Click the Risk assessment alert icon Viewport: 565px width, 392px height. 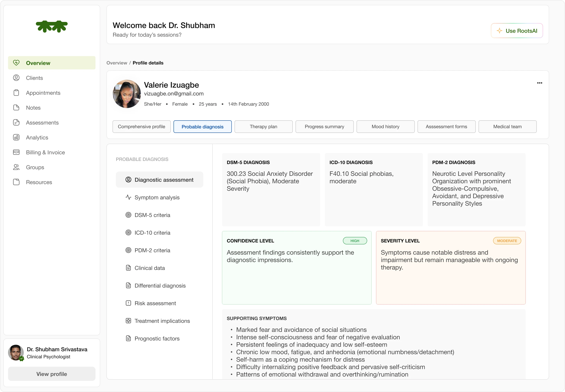128,303
